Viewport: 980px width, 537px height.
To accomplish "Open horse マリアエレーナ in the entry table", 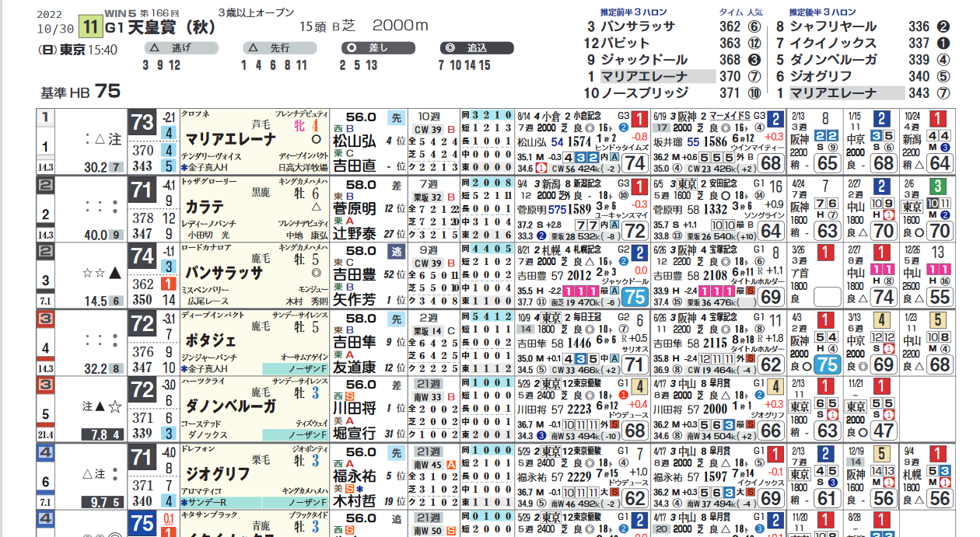I will [x=230, y=140].
